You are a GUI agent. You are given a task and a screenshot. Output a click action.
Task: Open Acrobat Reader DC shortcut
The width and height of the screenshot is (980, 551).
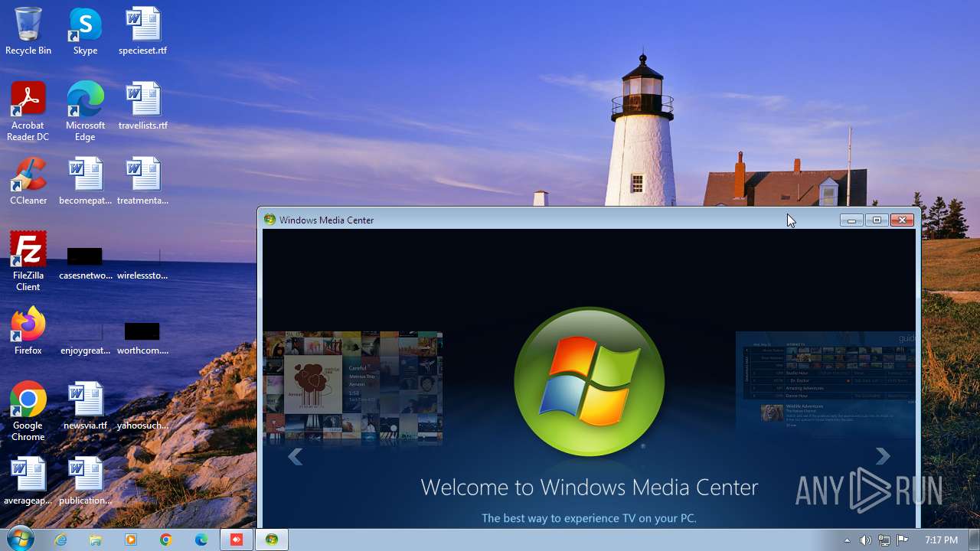pos(28,111)
